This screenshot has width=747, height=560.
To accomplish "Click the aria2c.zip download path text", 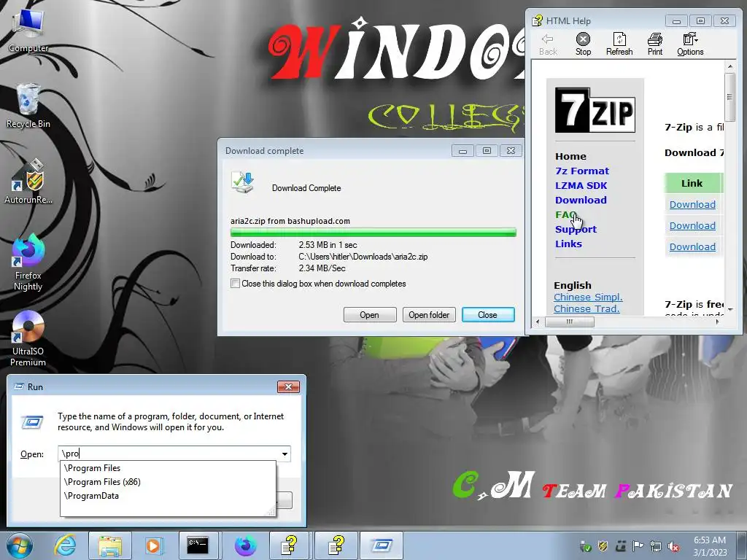I will [x=363, y=257].
